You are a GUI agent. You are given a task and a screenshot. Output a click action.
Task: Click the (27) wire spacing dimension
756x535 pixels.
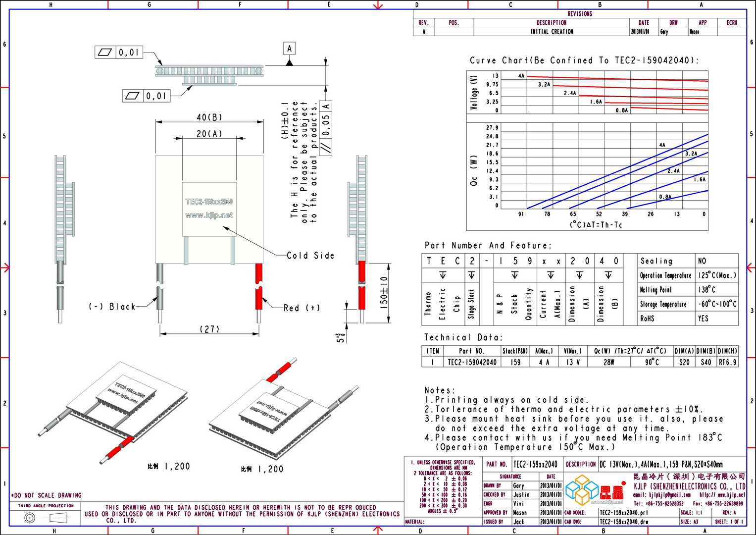pos(209,329)
